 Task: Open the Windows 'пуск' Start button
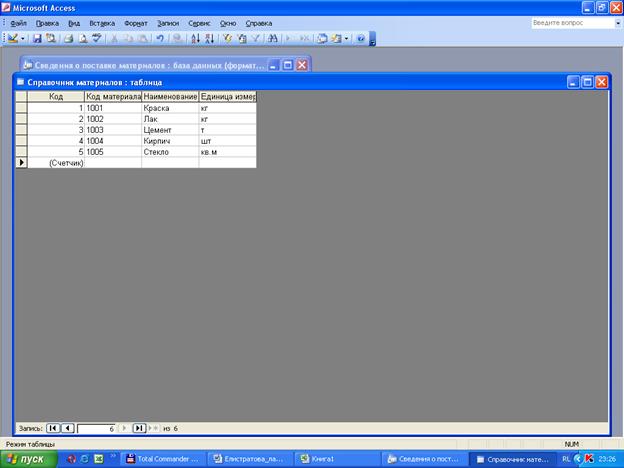29,459
